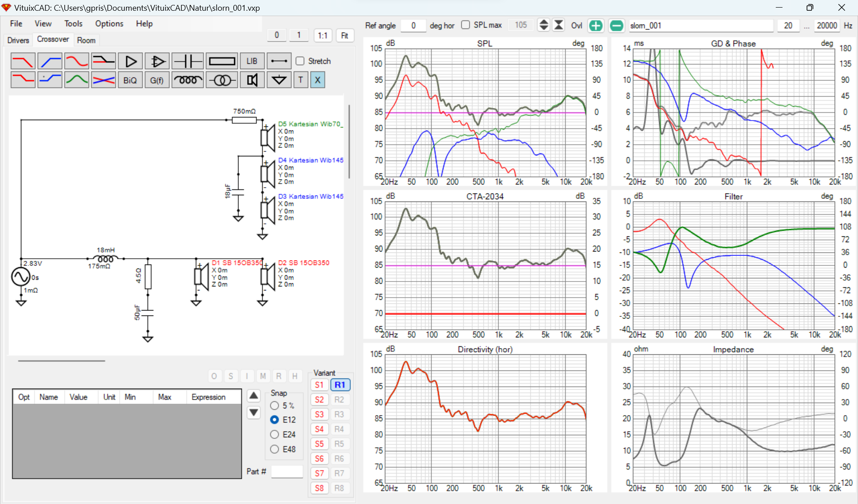
Task: Add a BiQ biquad filter block
Action: 130,80
